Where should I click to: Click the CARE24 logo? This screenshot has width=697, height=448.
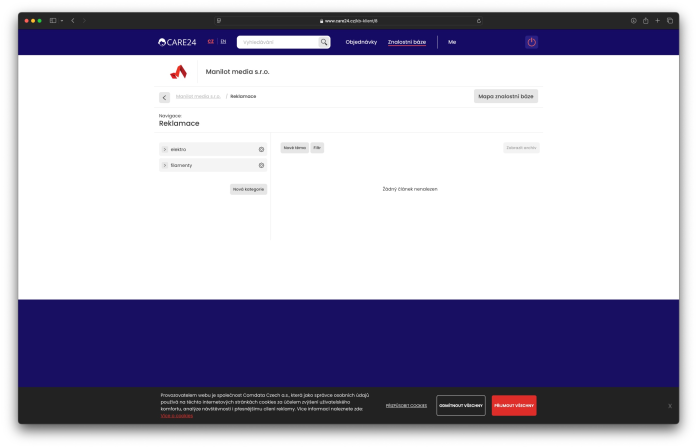click(x=177, y=42)
